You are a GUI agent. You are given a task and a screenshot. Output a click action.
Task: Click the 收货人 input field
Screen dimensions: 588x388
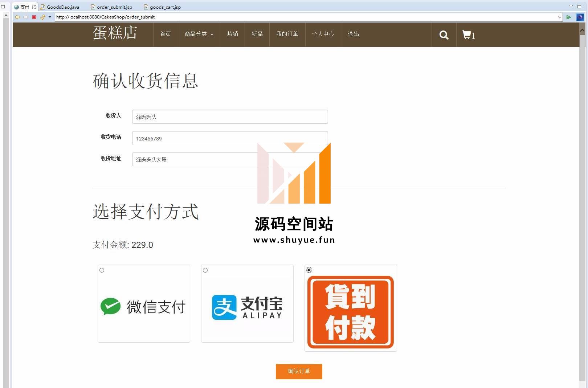[x=230, y=117]
